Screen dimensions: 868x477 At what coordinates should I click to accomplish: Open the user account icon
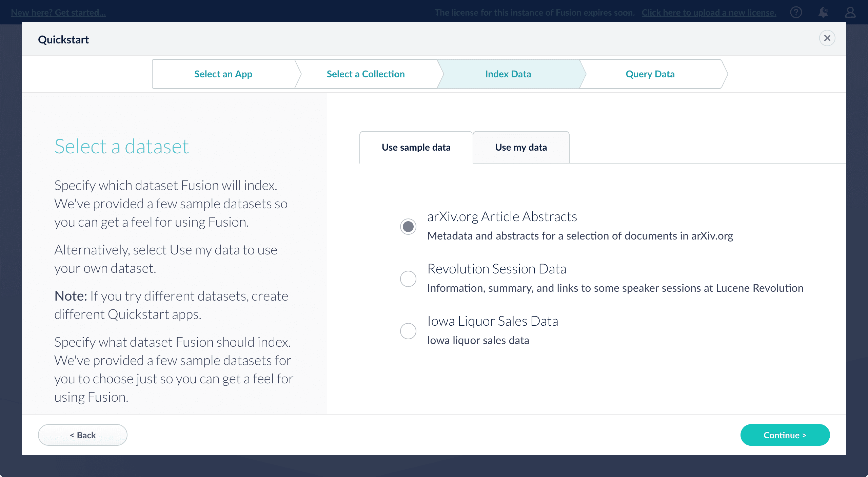[850, 13]
